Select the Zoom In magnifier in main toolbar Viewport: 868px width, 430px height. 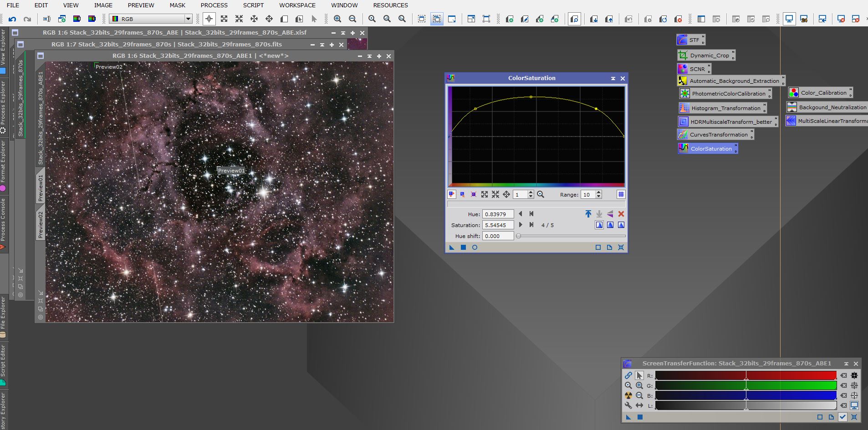(337, 19)
